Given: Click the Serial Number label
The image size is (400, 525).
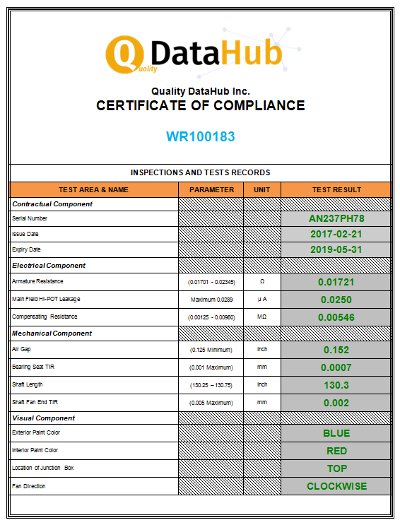Looking at the screenshot, I should point(29,218).
